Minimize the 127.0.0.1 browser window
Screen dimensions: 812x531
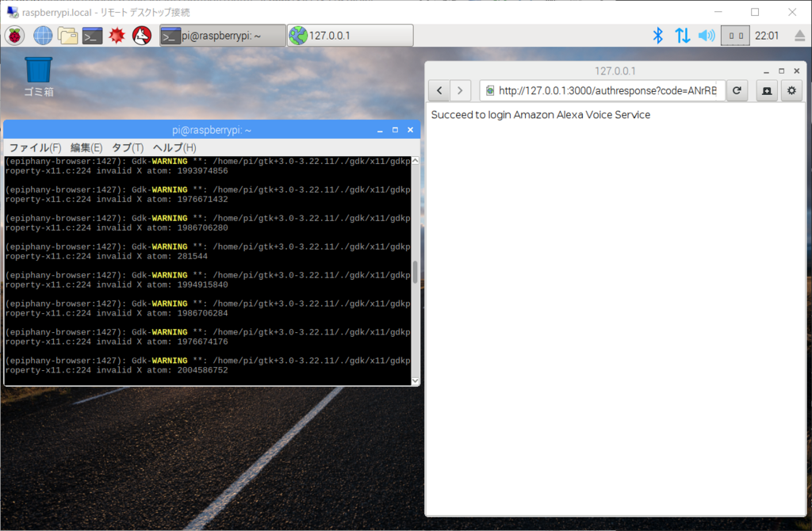(767, 71)
